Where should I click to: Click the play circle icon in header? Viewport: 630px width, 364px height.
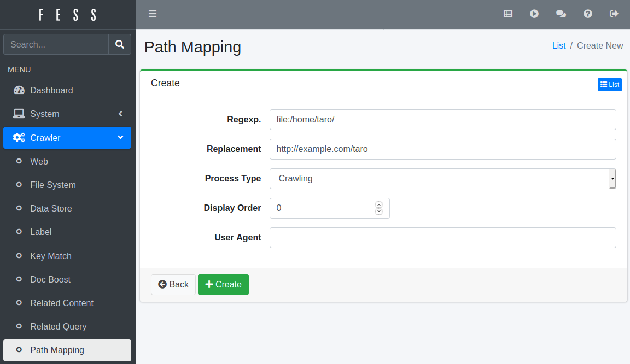[534, 14]
